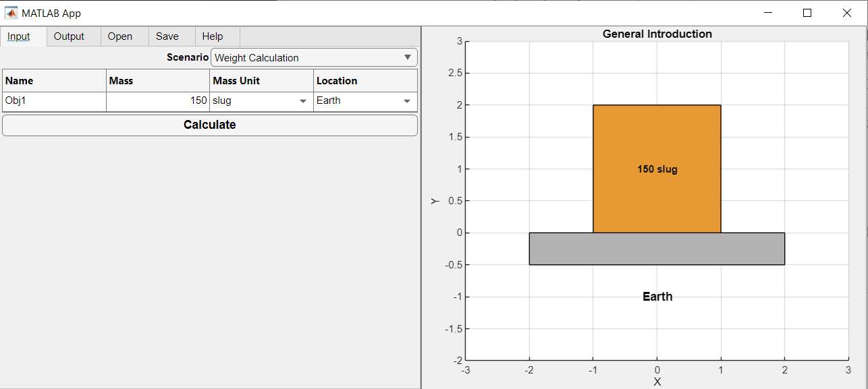Screen dimensions: 868x389
Task: Click the gray ground rectangle in plot
Action: (x=657, y=249)
